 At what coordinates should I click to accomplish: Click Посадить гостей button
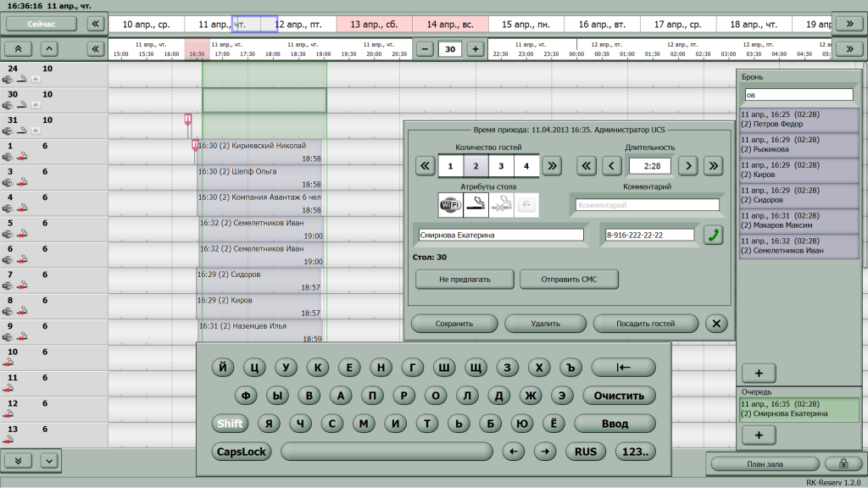click(x=645, y=324)
